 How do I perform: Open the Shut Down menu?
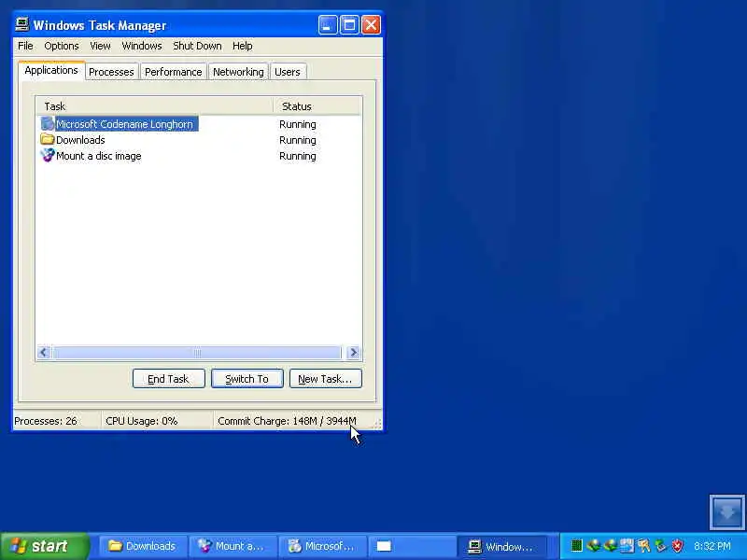click(x=197, y=46)
